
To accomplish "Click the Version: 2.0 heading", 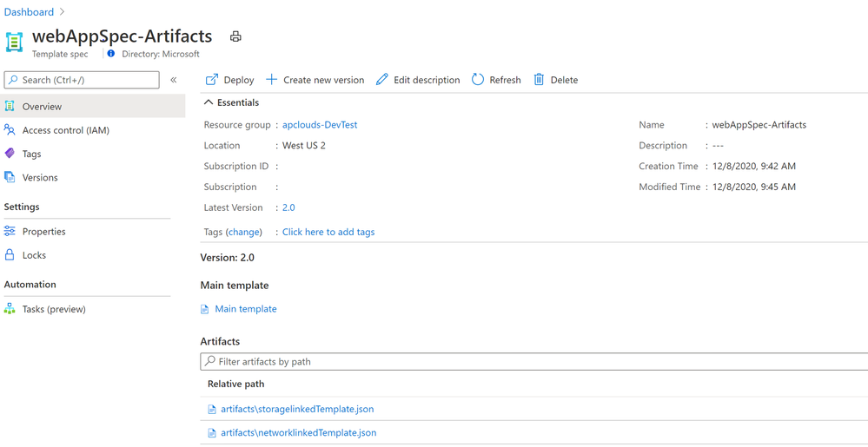I will tap(228, 257).
